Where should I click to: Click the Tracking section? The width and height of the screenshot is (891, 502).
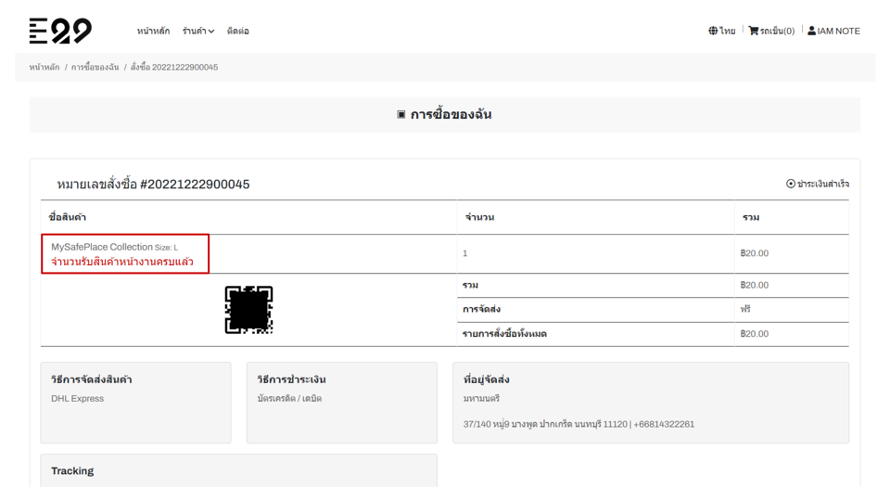coord(239,470)
